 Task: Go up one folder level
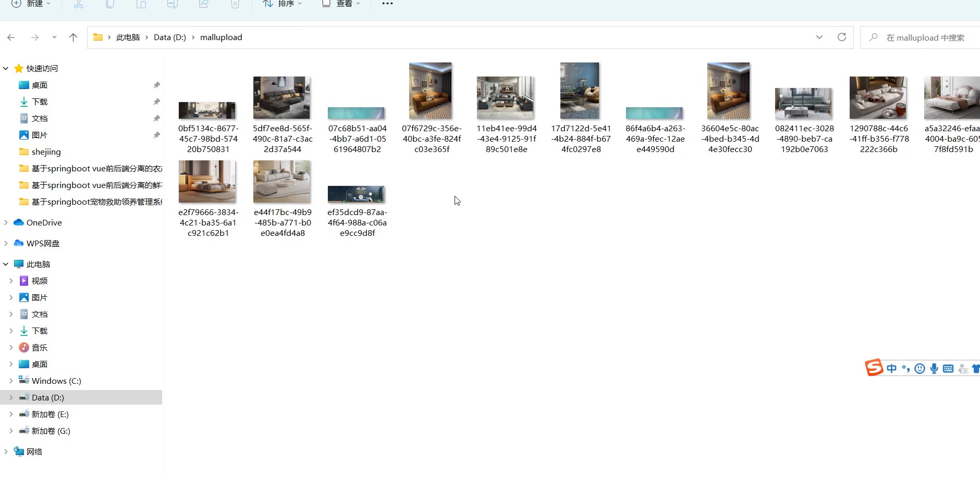point(73,37)
